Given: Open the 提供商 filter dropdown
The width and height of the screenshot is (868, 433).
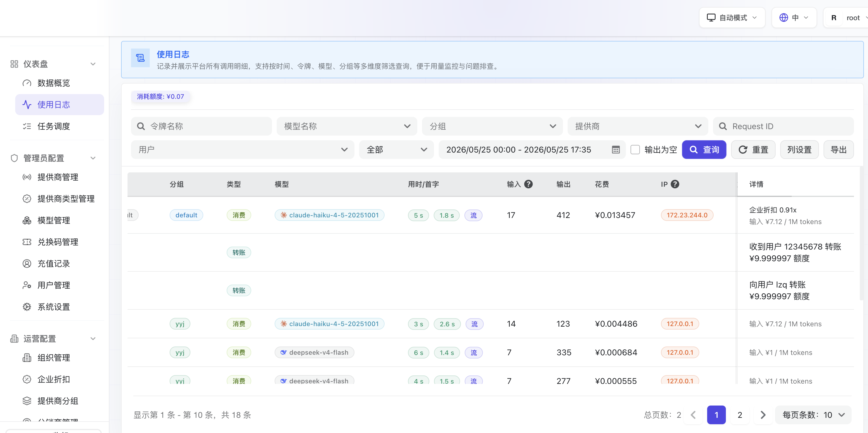Looking at the screenshot, I should point(638,126).
